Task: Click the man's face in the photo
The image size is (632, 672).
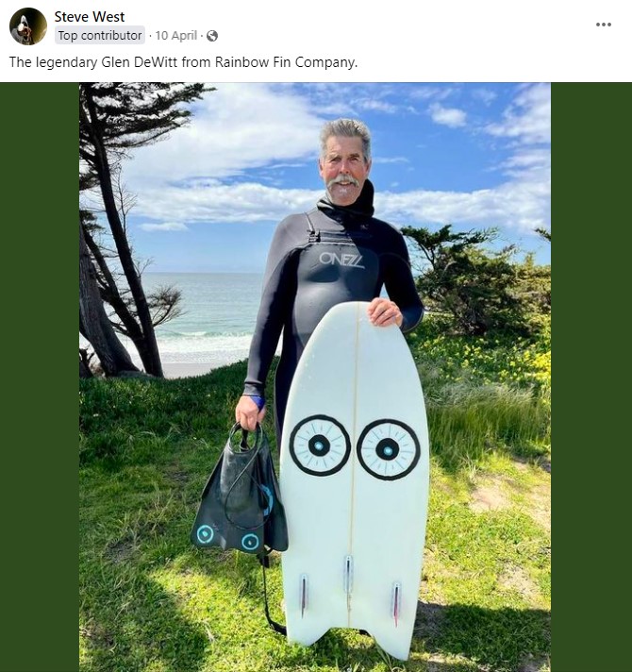Action: pyautogui.click(x=343, y=167)
